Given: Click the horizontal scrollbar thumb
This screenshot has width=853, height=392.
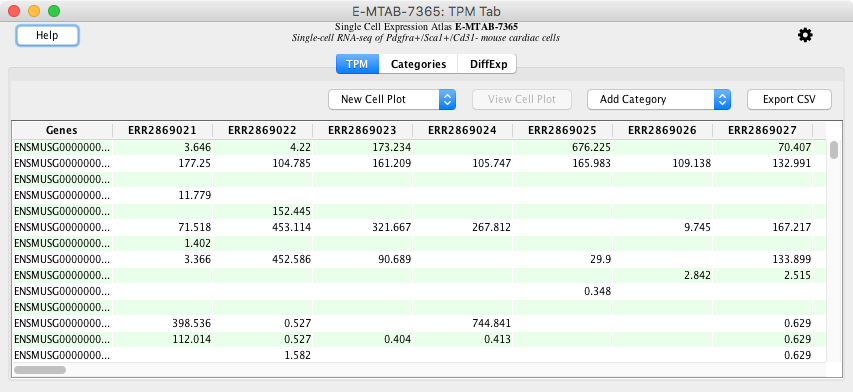Looking at the screenshot, I should 40,370.
